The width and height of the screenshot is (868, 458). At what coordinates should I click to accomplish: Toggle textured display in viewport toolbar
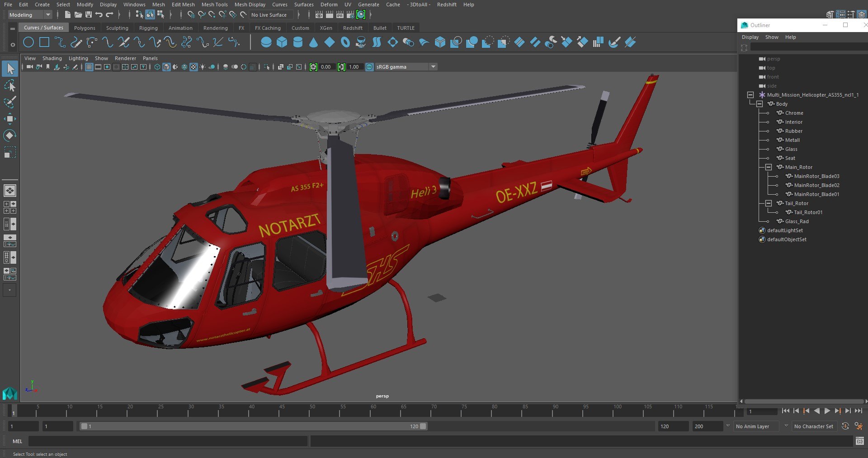[x=193, y=67]
